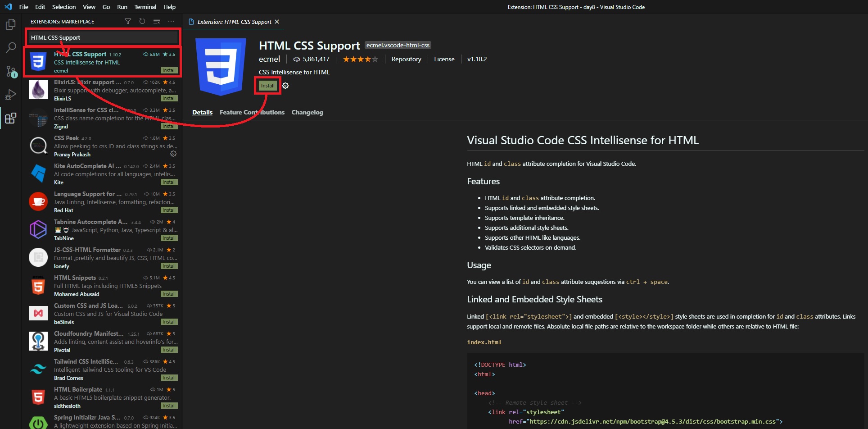Viewport: 868px width, 429px height.
Task: Select CSS Peek extension in list
Action: point(103,146)
